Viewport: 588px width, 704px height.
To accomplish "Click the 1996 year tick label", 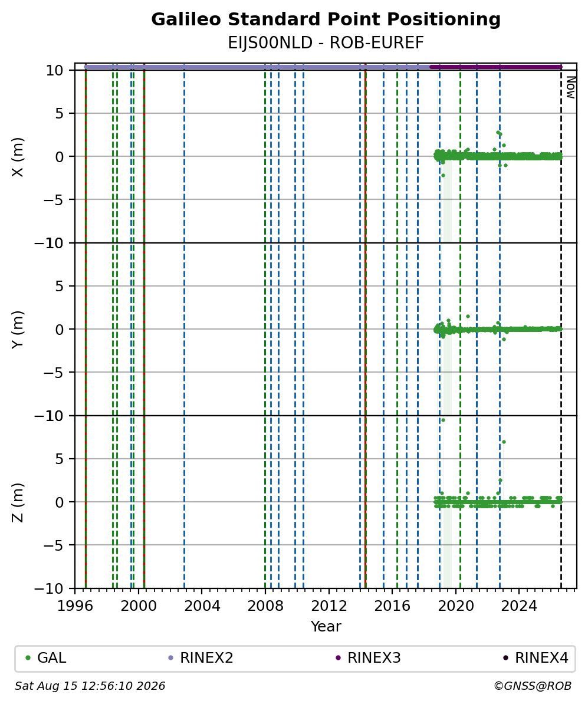I will tap(74, 606).
